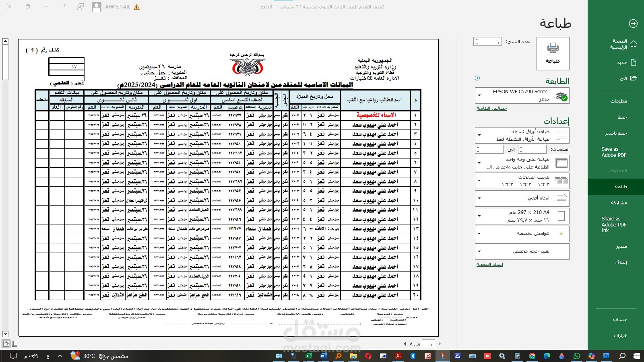The height and width of the screenshot is (362, 644).
Task: Select Save As (حفظ باسم) menu item
Action: pos(616,133)
